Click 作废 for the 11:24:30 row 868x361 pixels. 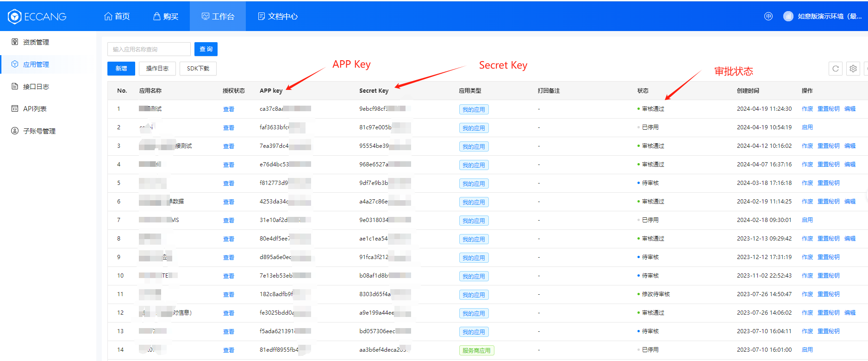tap(807, 109)
